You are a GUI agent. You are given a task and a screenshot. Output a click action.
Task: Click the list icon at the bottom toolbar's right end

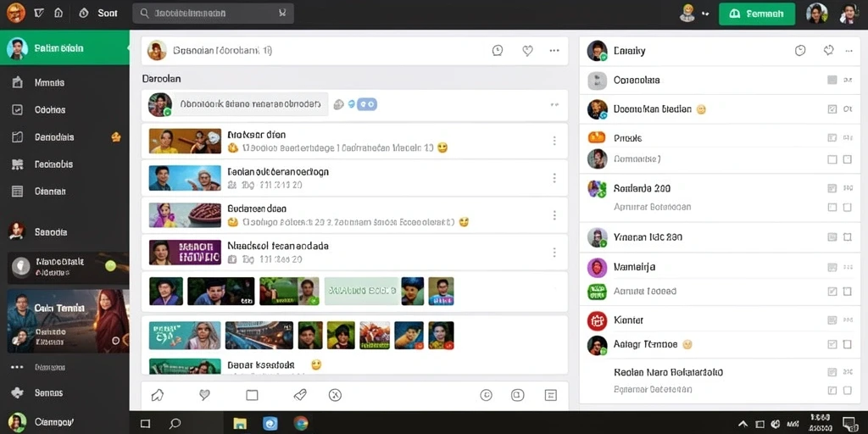pos(550,395)
